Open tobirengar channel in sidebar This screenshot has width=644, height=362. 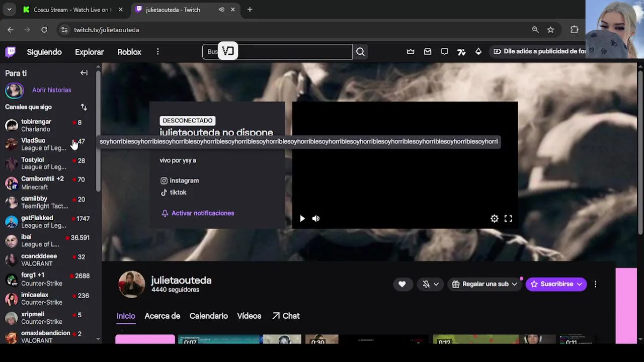coord(48,125)
